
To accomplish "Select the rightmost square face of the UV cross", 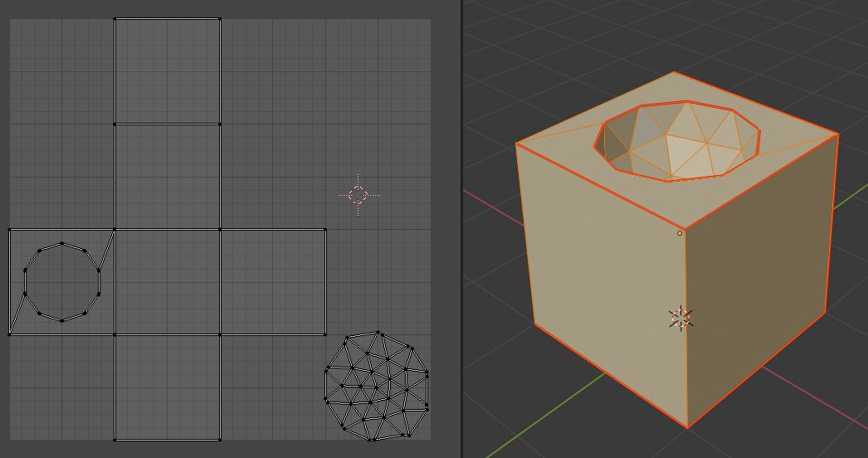I will (x=273, y=282).
